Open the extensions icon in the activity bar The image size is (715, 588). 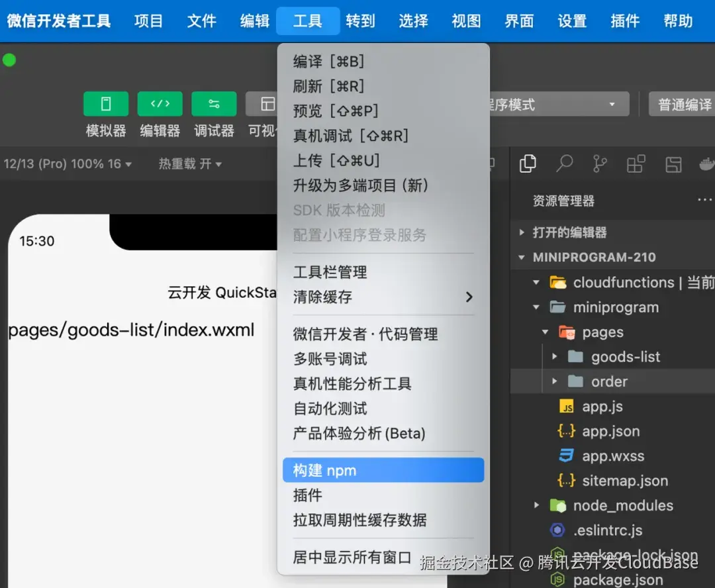coord(636,164)
